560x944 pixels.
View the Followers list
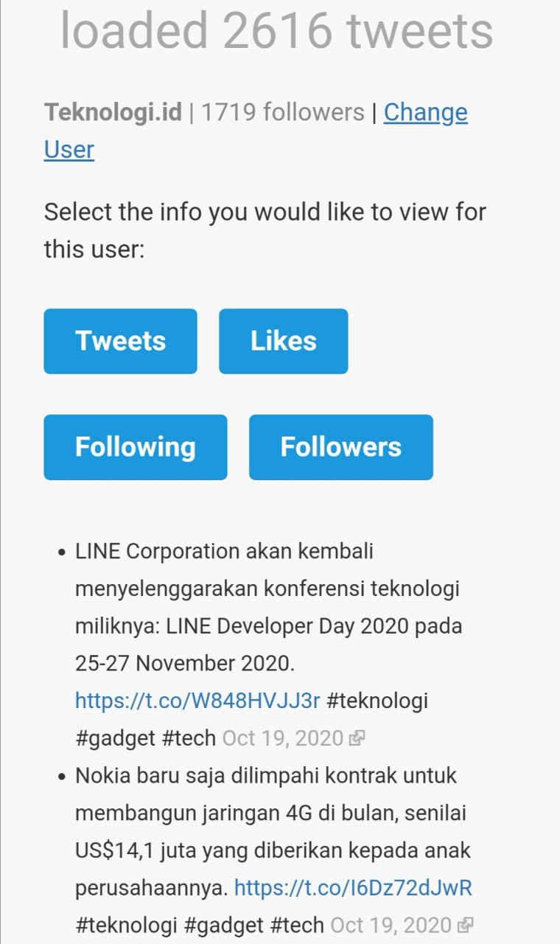click(x=340, y=447)
